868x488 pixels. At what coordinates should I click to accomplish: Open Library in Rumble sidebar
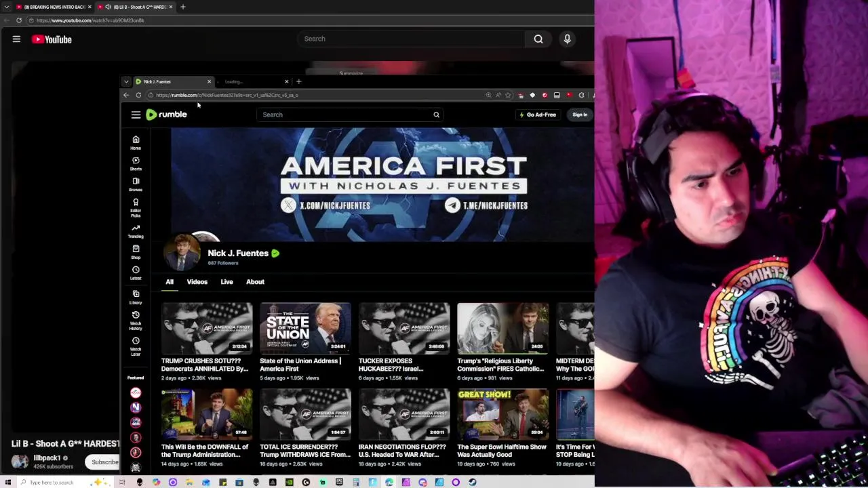pyautogui.click(x=136, y=298)
